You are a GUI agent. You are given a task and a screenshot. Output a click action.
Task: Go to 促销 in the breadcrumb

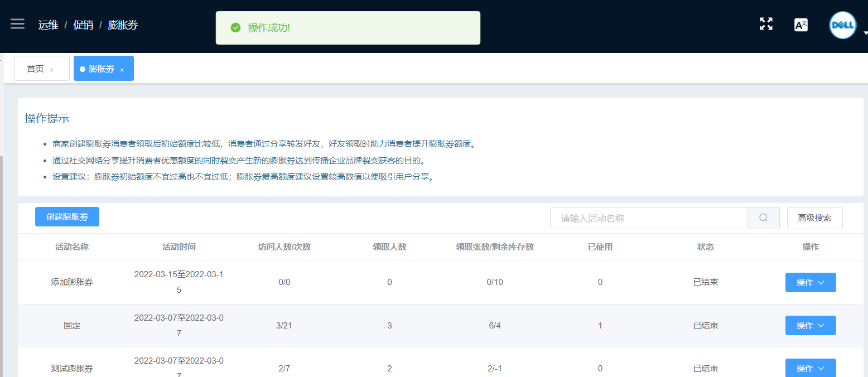[83, 25]
